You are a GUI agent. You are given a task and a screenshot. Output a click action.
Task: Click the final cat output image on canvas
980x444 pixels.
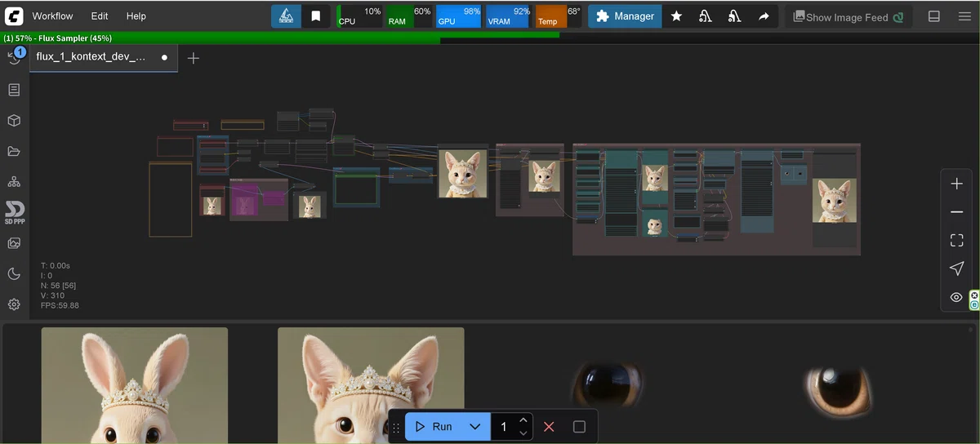(x=834, y=201)
